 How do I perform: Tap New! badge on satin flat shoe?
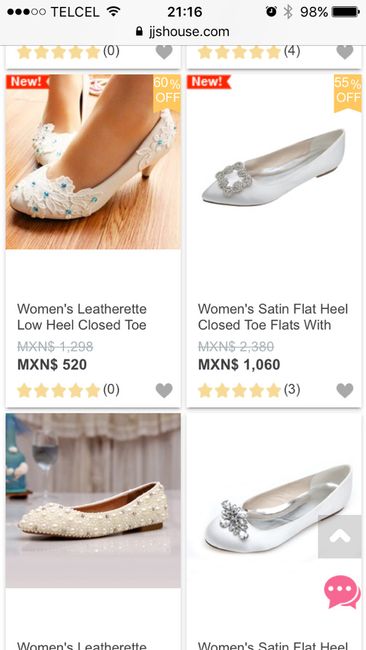[x=208, y=82]
